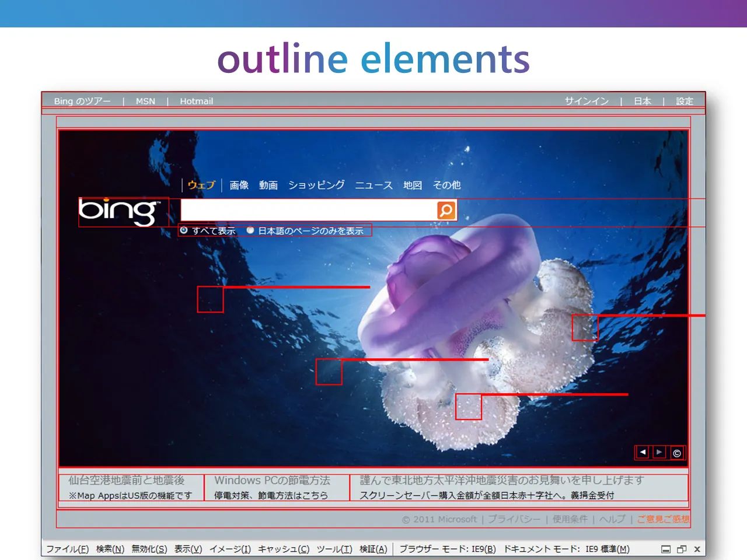Close the developer tools pane
747x560 pixels.
point(697,549)
